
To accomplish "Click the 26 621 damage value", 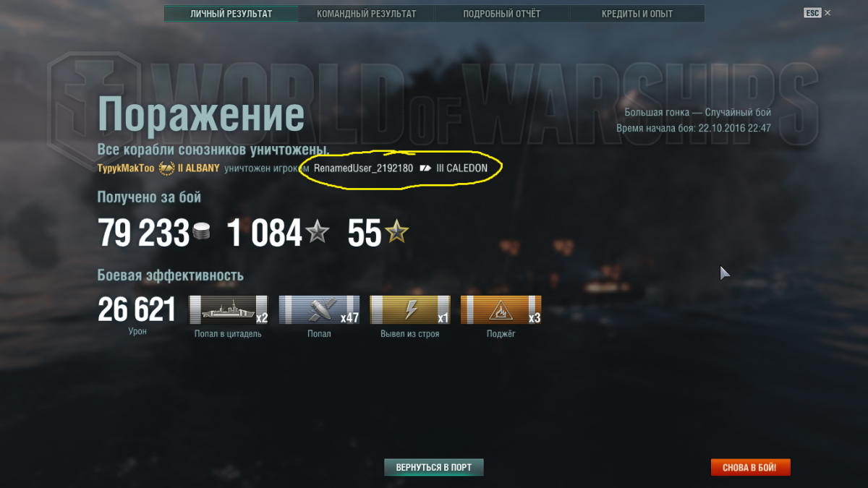I will point(137,309).
